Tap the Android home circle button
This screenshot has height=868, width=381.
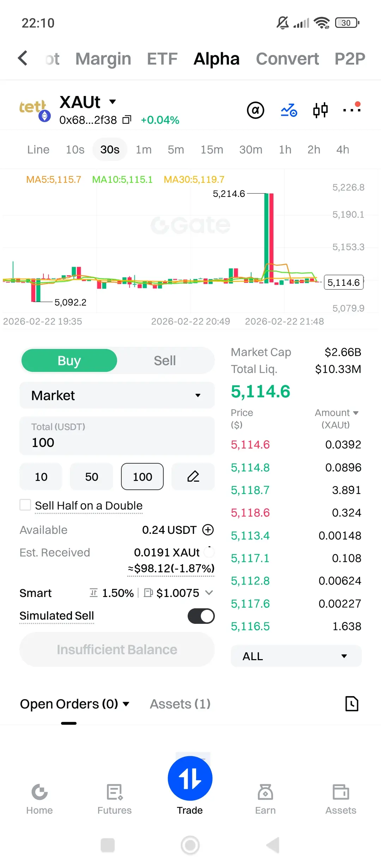(x=190, y=845)
